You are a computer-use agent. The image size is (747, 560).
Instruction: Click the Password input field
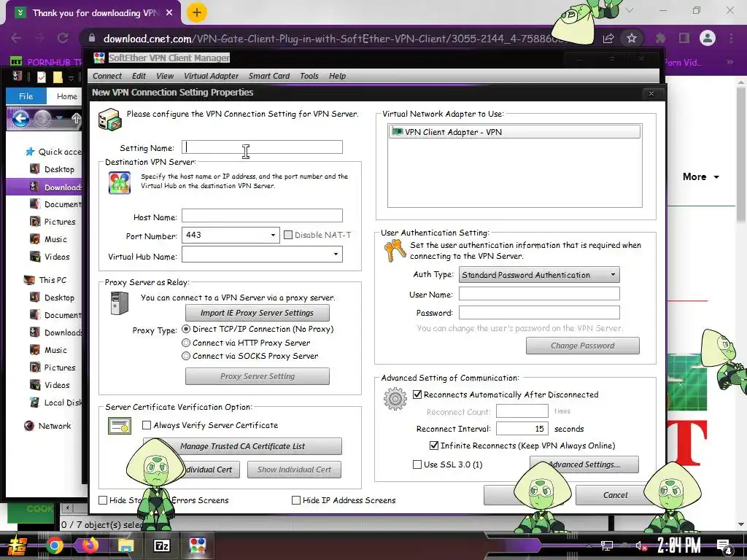[539, 312]
